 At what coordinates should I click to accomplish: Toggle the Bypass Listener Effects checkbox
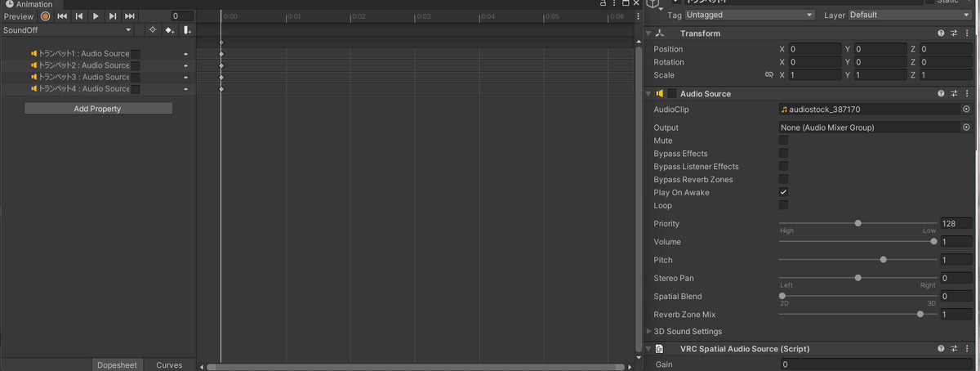783,167
